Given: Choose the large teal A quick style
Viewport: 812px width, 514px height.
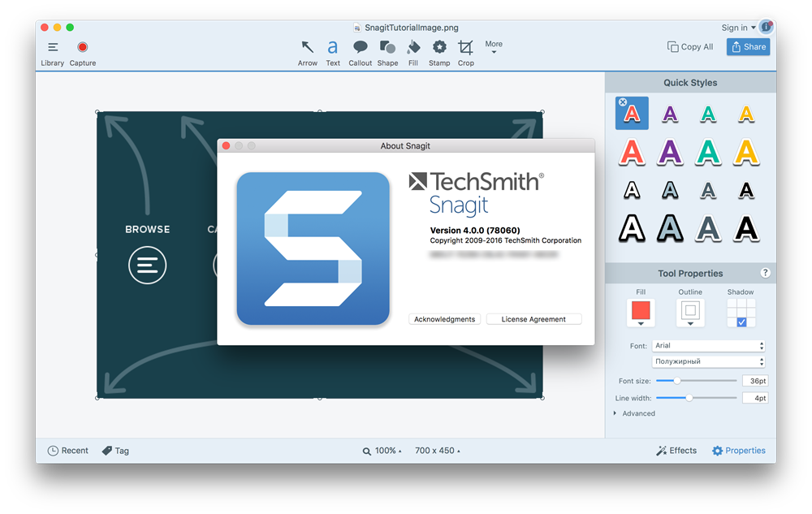Looking at the screenshot, I should coord(708,152).
